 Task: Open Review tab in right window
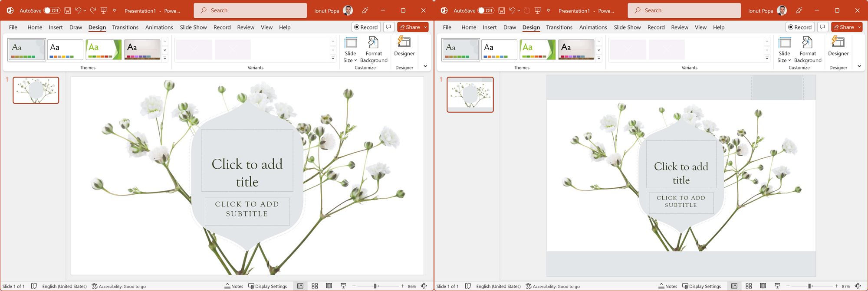(x=680, y=27)
